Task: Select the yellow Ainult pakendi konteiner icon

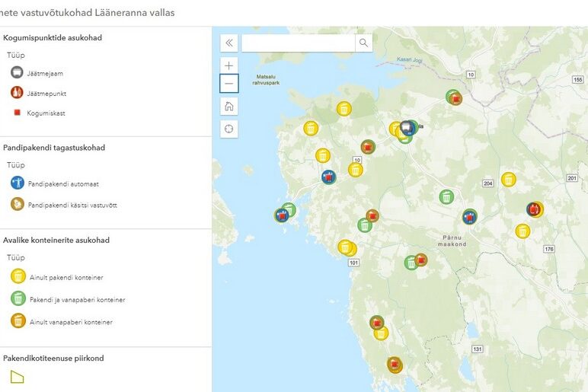Action: click(x=18, y=277)
